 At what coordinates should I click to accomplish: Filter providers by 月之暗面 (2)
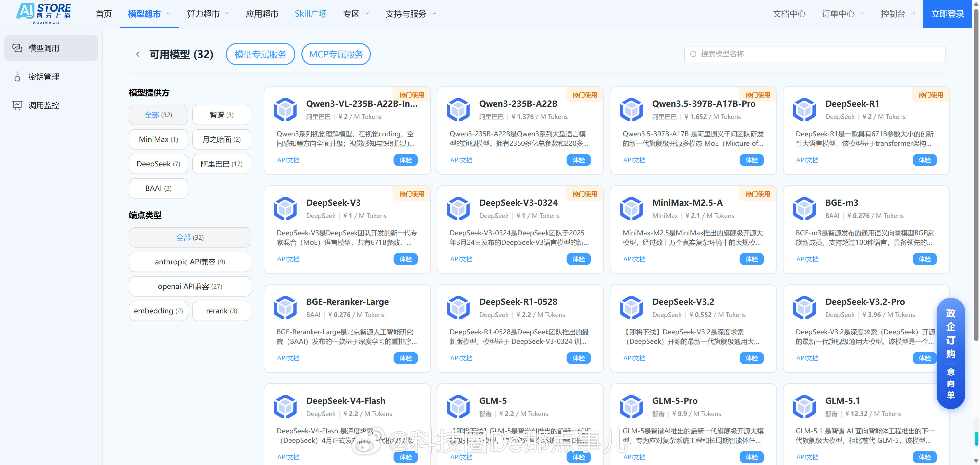[x=222, y=139]
